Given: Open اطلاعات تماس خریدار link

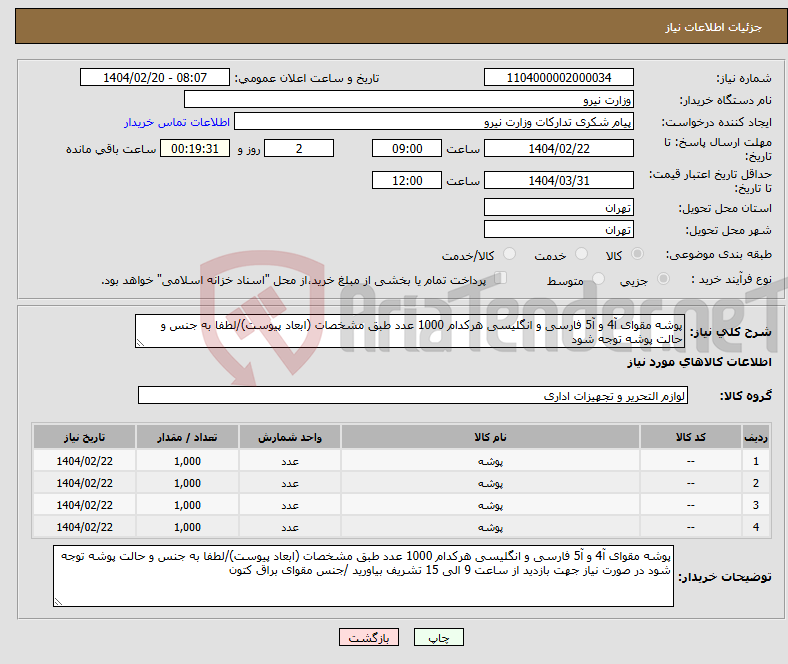Looking at the screenshot, I should (x=177, y=122).
